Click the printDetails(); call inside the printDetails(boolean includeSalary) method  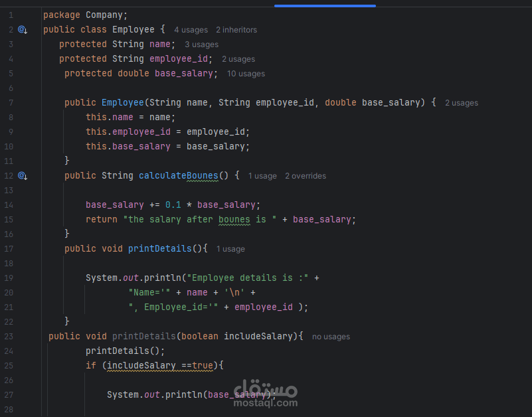[126, 351]
